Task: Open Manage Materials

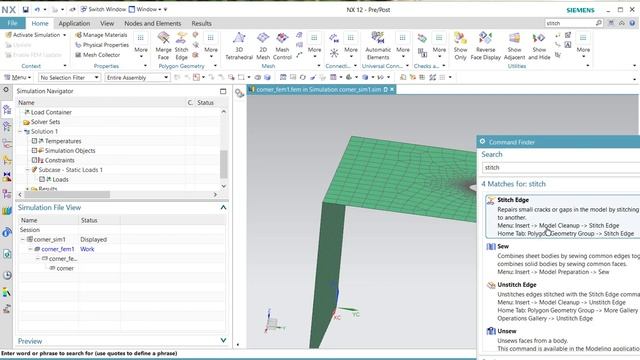Action: 101,35
